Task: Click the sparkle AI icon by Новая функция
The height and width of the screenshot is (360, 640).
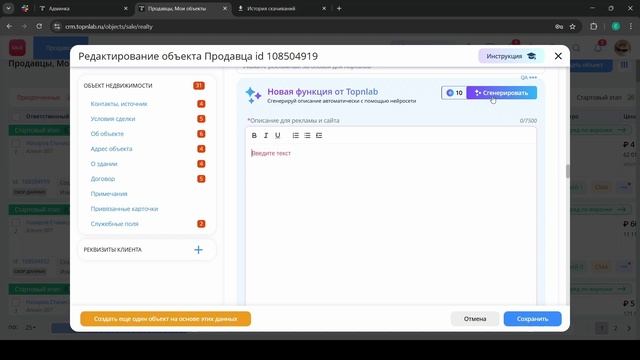Action: (x=253, y=95)
